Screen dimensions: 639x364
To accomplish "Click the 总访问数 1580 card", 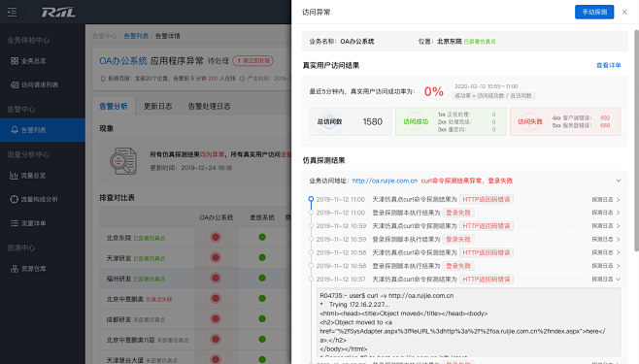I will [350, 121].
